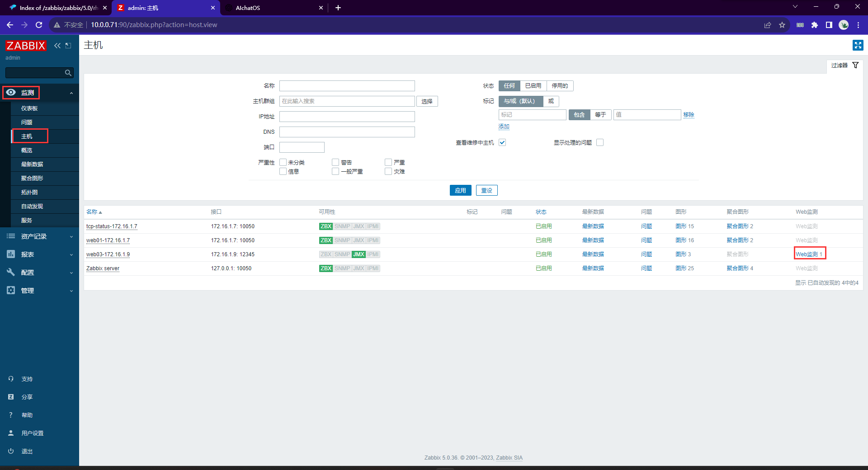The image size is (868, 470).
Task: Toggle kiosk fullscreen mode icon
Action: pos(858,45)
